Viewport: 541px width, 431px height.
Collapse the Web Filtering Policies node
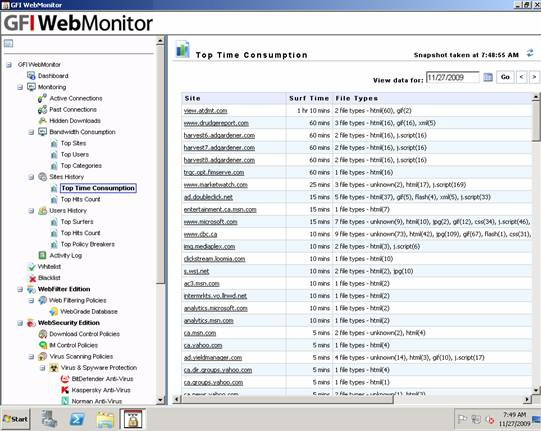pyautogui.click(x=31, y=301)
